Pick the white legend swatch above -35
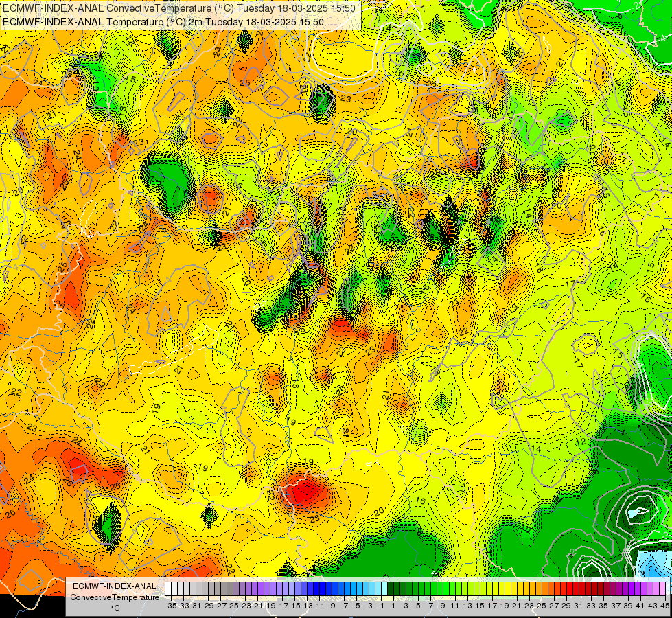This screenshot has height=618, width=672. click(168, 588)
